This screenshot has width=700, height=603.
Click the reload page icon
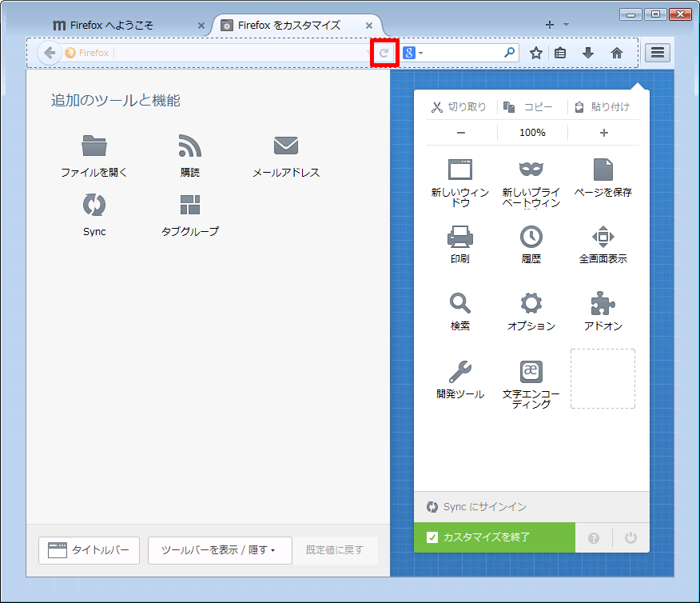pyautogui.click(x=384, y=53)
